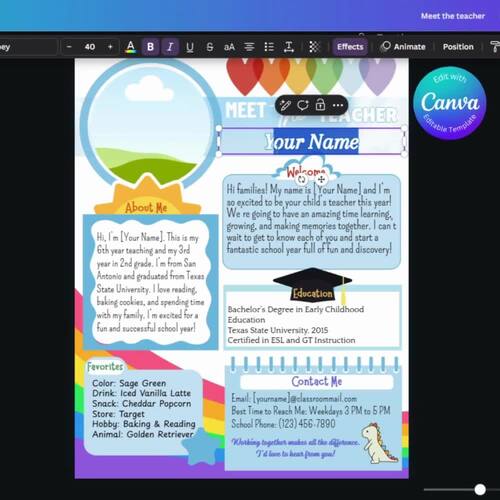Click the Color: Sage Green line
The width and height of the screenshot is (500, 500).
tap(129, 383)
